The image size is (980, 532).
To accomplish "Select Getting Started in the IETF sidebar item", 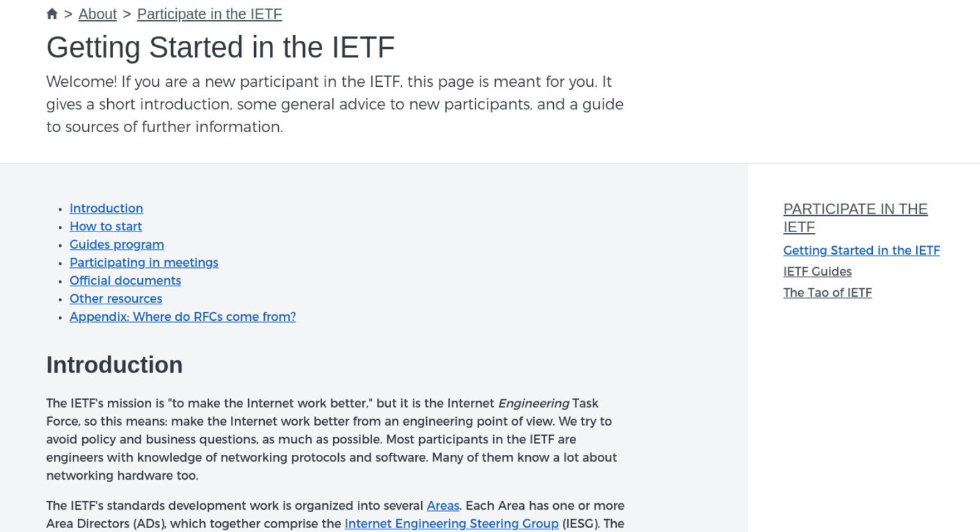I will click(861, 251).
